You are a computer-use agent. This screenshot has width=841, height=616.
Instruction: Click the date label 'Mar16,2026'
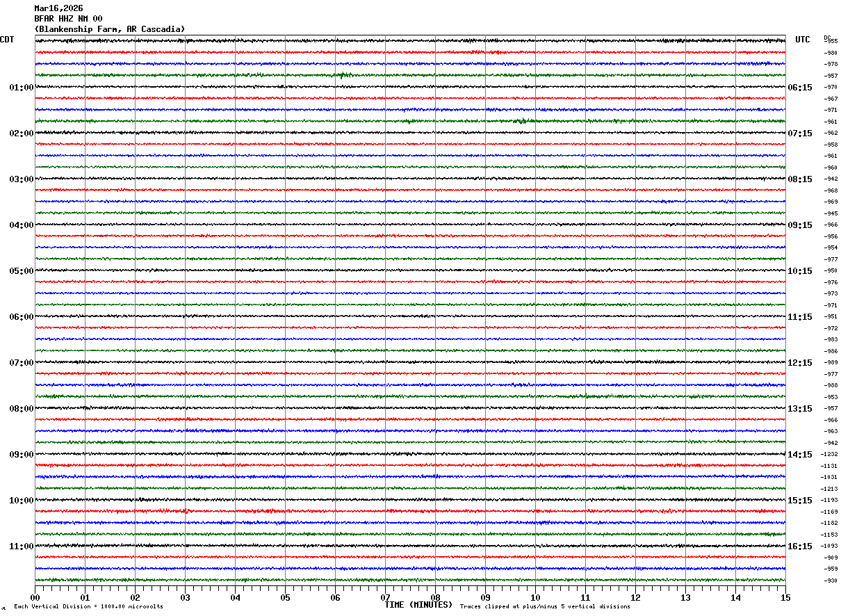[x=58, y=8]
